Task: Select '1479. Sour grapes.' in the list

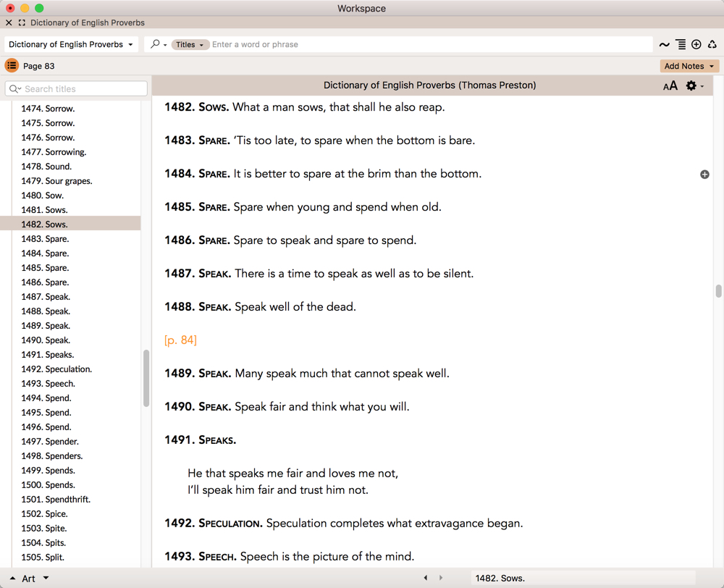Action: [56, 181]
